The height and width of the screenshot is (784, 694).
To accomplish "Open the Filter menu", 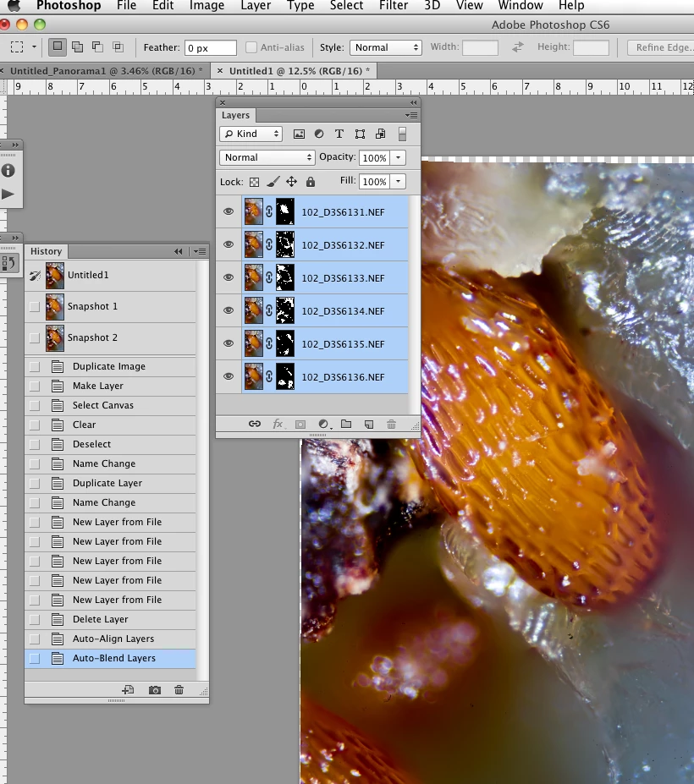I will [394, 6].
